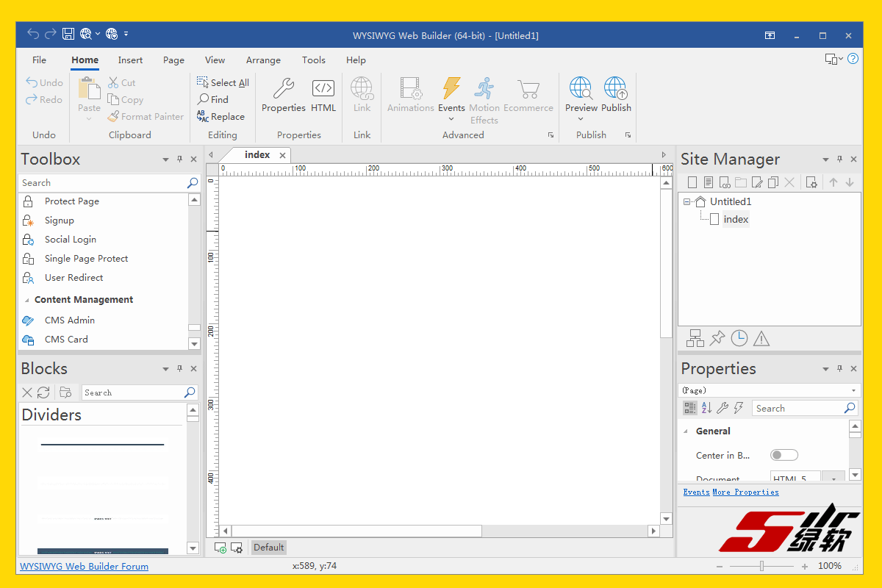The width and height of the screenshot is (882, 588).
Task: Click the Publish globe icon
Action: [615, 90]
